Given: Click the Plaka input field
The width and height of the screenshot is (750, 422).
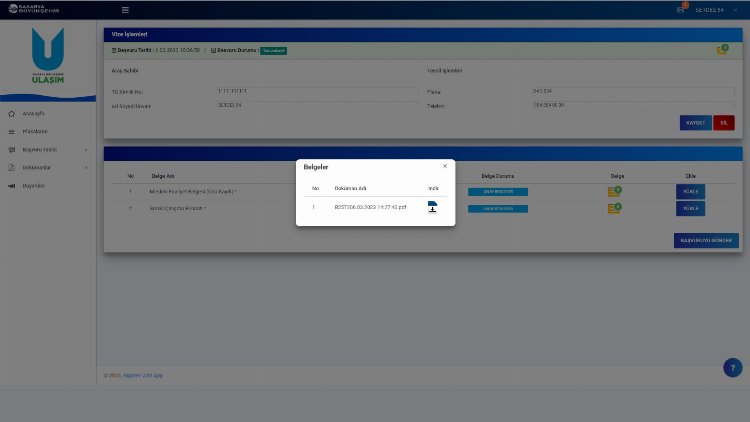Looking at the screenshot, I should (633, 92).
